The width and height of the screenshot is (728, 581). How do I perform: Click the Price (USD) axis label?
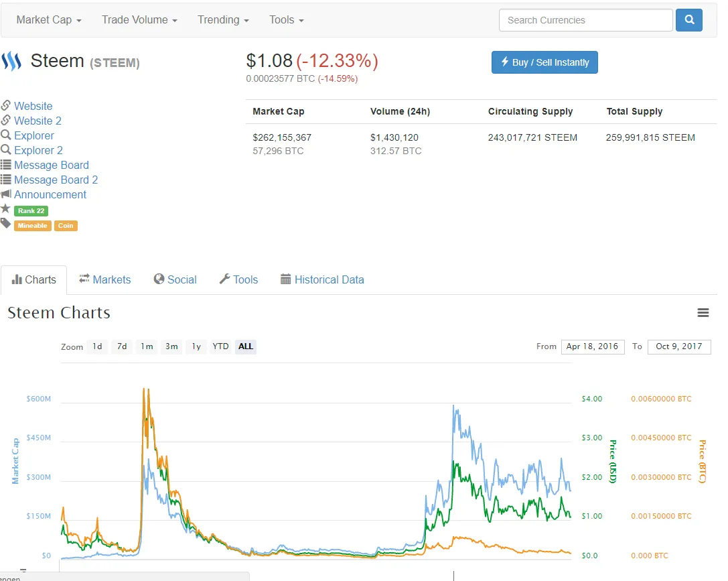613,462
